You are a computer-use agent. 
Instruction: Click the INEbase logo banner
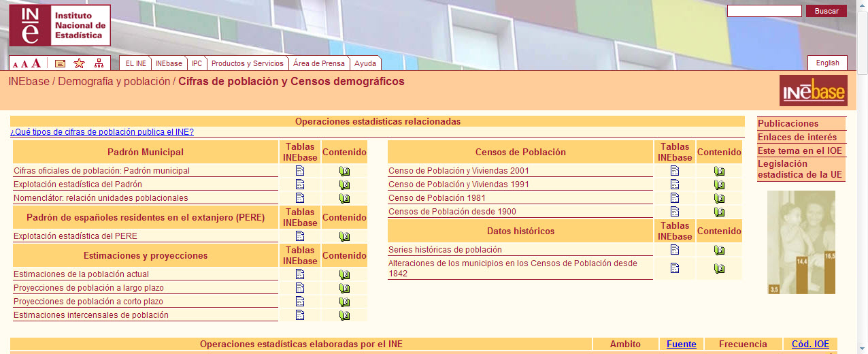[x=813, y=91]
